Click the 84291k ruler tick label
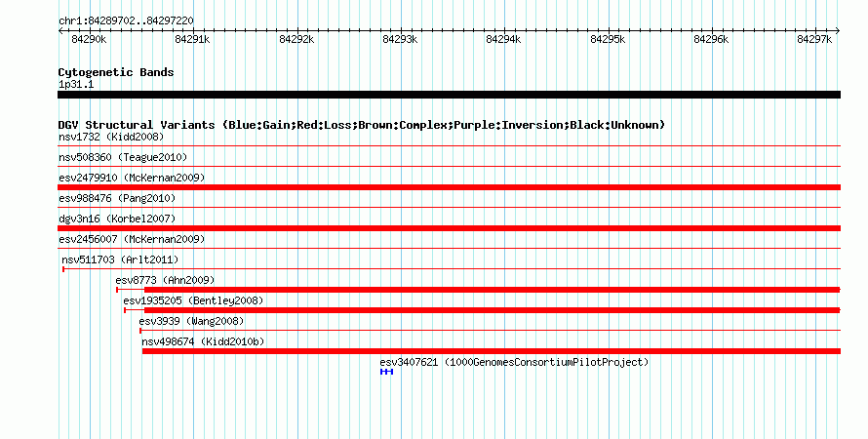This screenshot has height=439, width=868. pos(193,39)
